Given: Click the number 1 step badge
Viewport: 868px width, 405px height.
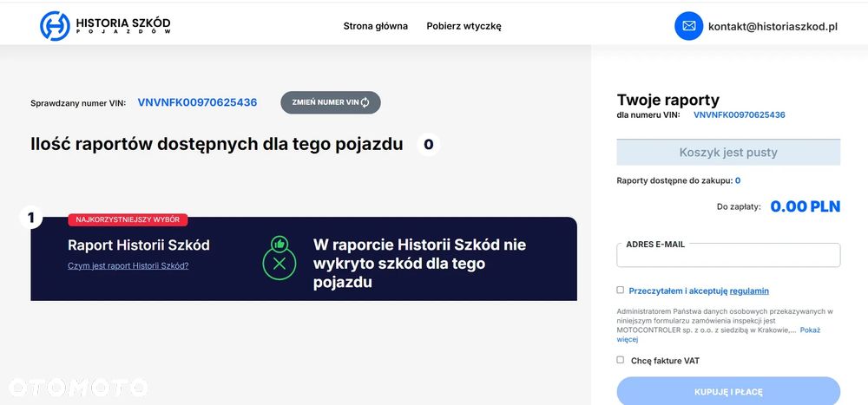Looking at the screenshot, I should 31,218.
